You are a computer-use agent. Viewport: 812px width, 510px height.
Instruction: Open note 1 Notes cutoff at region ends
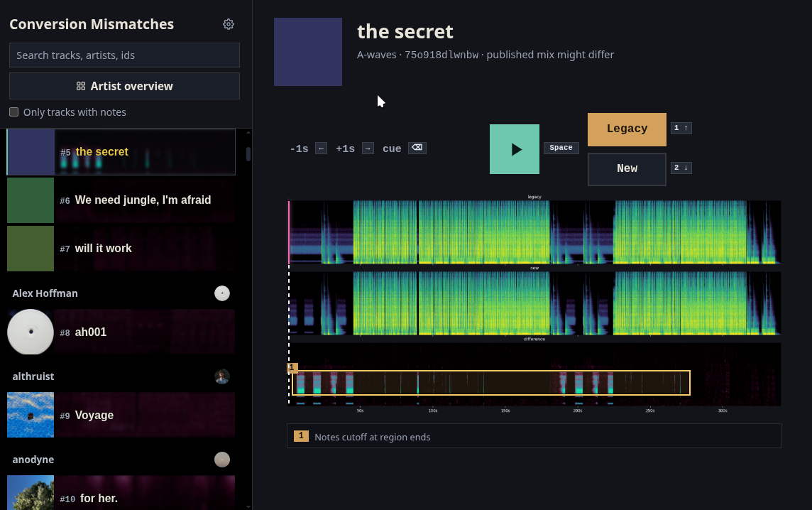tap(534, 436)
